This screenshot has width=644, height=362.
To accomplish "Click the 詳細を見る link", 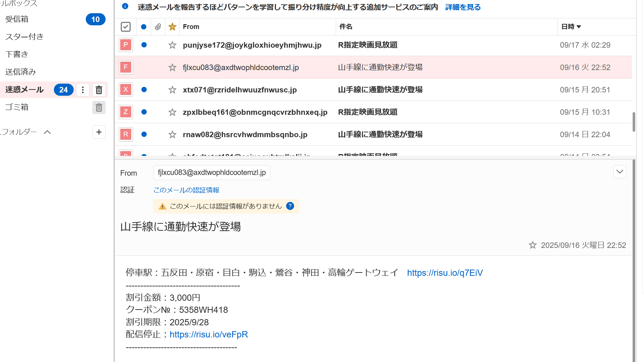I will (463, 7).
